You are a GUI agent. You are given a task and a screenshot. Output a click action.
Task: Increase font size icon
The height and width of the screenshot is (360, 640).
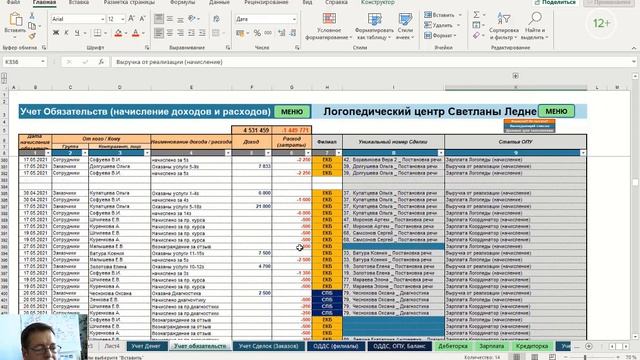131,19
